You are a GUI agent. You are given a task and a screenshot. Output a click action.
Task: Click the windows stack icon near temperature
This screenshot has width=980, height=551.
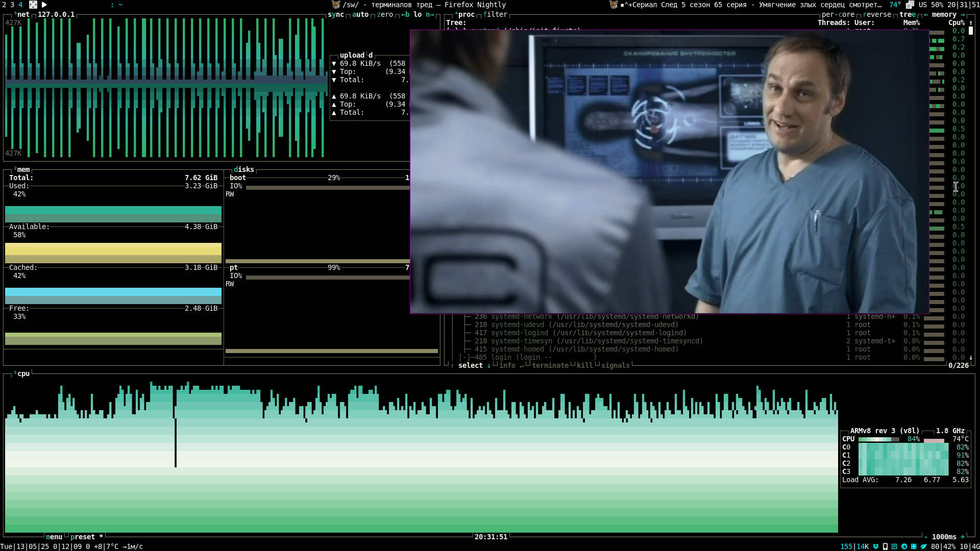click(x=910, y=5)
